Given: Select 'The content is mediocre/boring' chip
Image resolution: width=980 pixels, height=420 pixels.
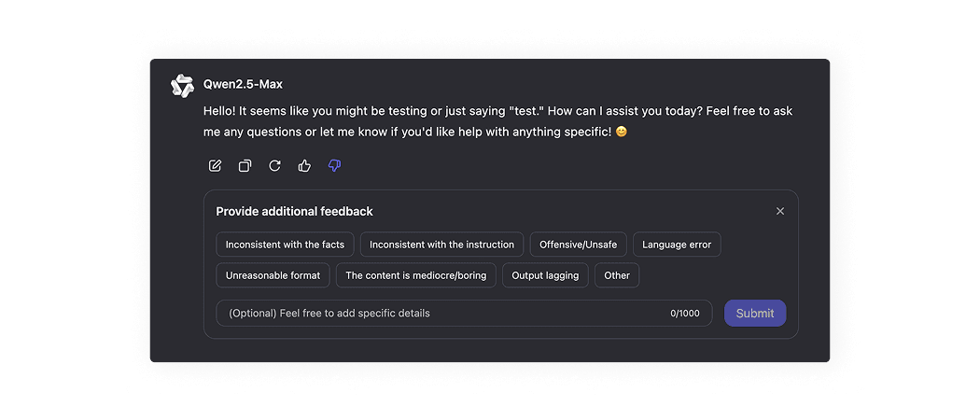Looking at the screenshot, I should pos(415,275).
